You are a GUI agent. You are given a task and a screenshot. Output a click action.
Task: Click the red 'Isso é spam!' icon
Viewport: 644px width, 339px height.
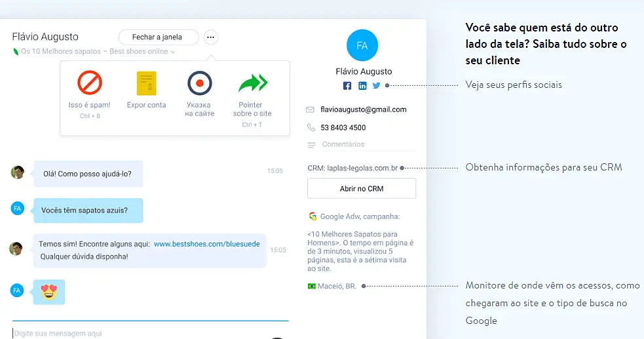(x=89, y=83)
